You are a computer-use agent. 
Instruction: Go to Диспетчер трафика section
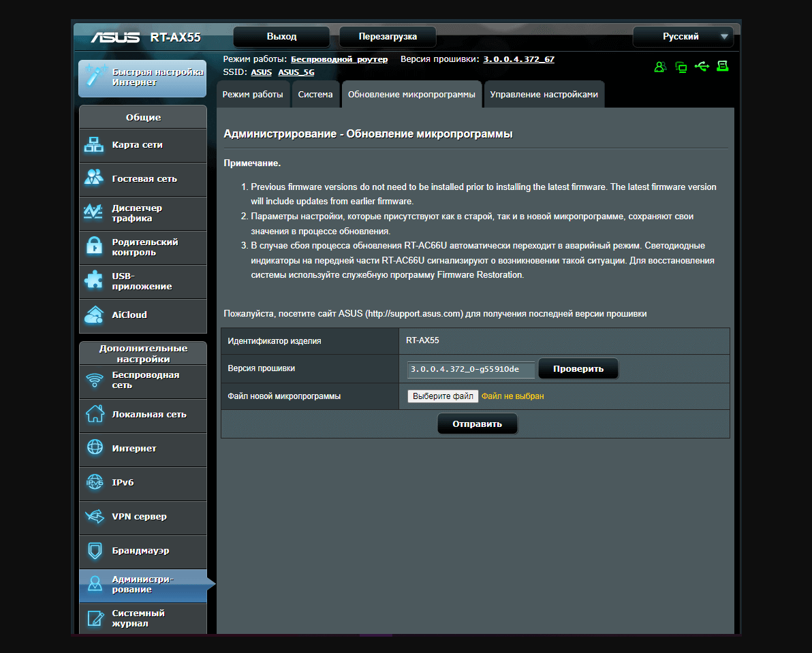143,213
